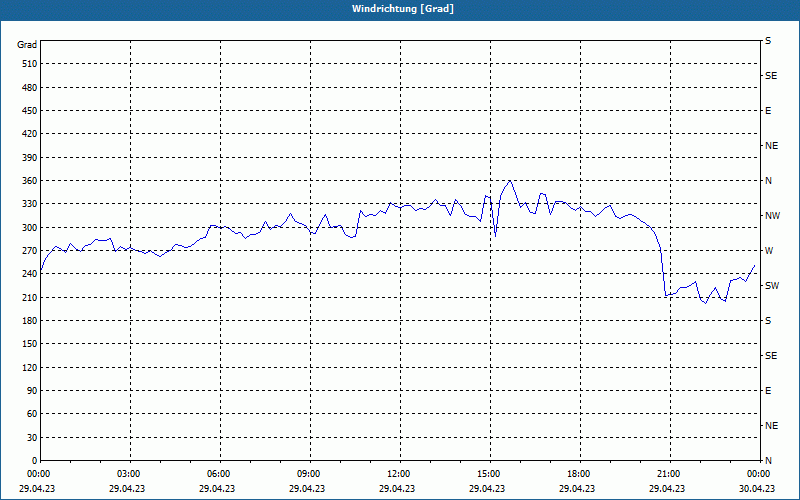Select the SE compass label between 120 and 150
Image resolution: width=800 pixels, height=500 pixels.
pos(771,356)
